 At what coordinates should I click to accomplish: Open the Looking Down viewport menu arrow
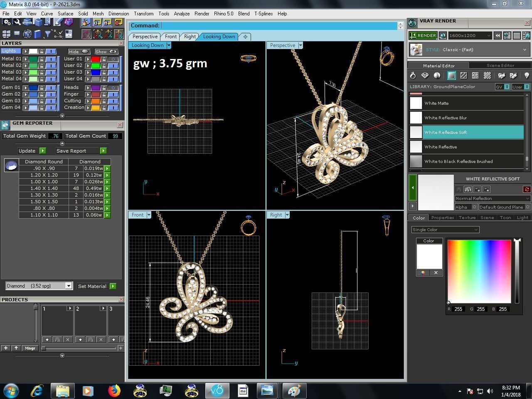pyautogui.click(x=169, y=45)
